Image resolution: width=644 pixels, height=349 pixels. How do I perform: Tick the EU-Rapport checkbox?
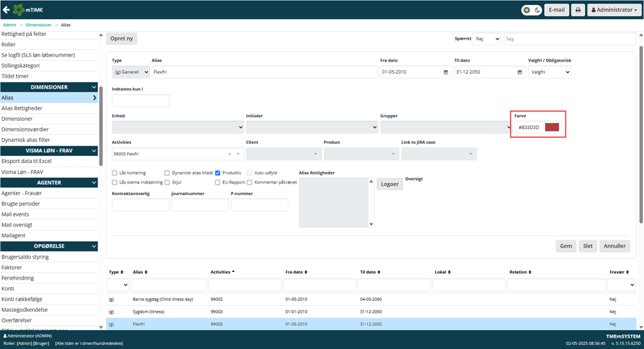(x=218, y=182)
